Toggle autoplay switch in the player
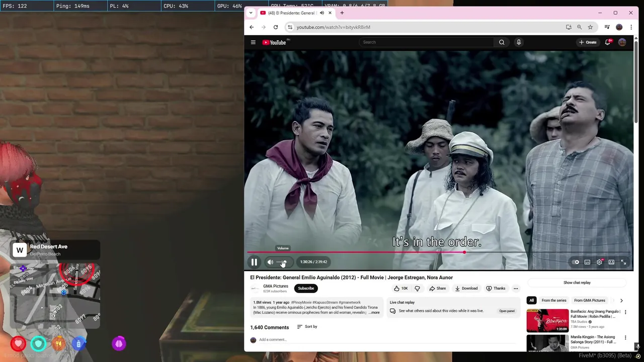 point(576,262)
